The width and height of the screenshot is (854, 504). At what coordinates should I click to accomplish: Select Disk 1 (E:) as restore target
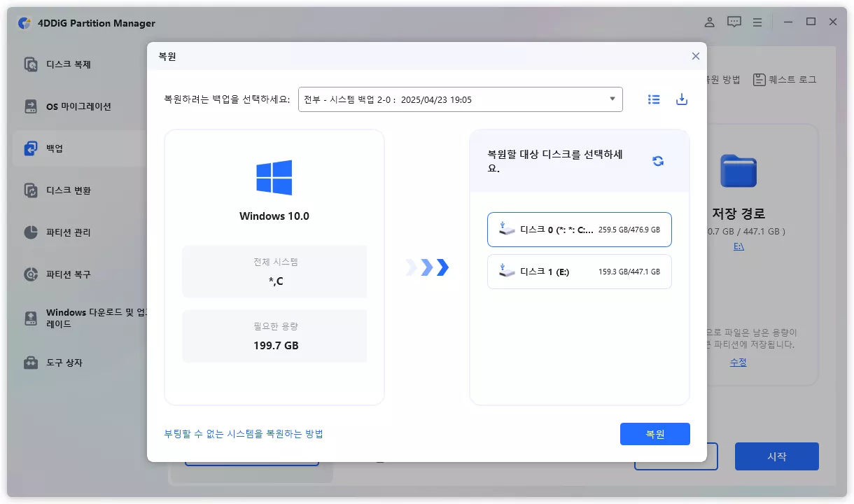click(580, 272)
